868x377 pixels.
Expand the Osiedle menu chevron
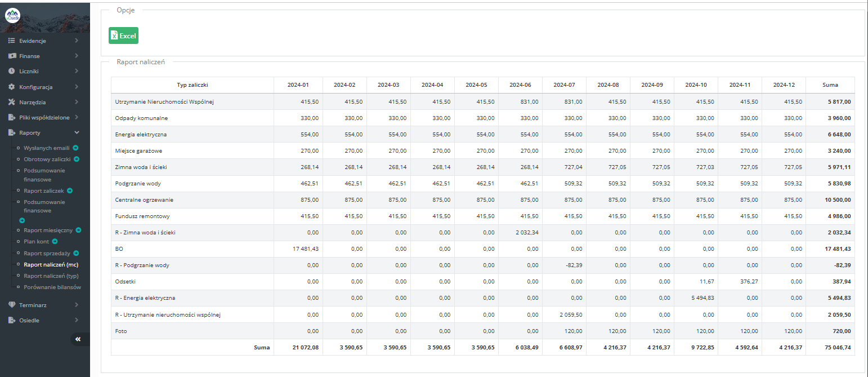(x=76, y=320)
